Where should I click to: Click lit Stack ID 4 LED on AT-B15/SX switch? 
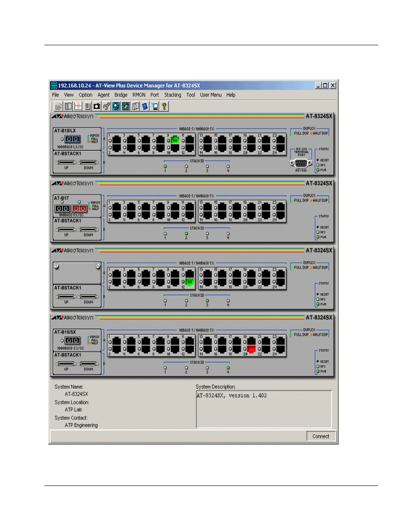228,368
